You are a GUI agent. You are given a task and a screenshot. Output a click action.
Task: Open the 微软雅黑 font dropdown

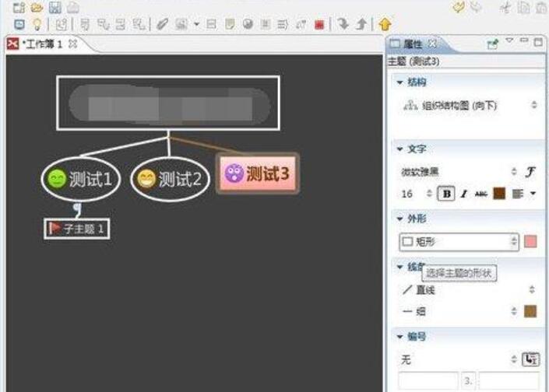[459, 172]
